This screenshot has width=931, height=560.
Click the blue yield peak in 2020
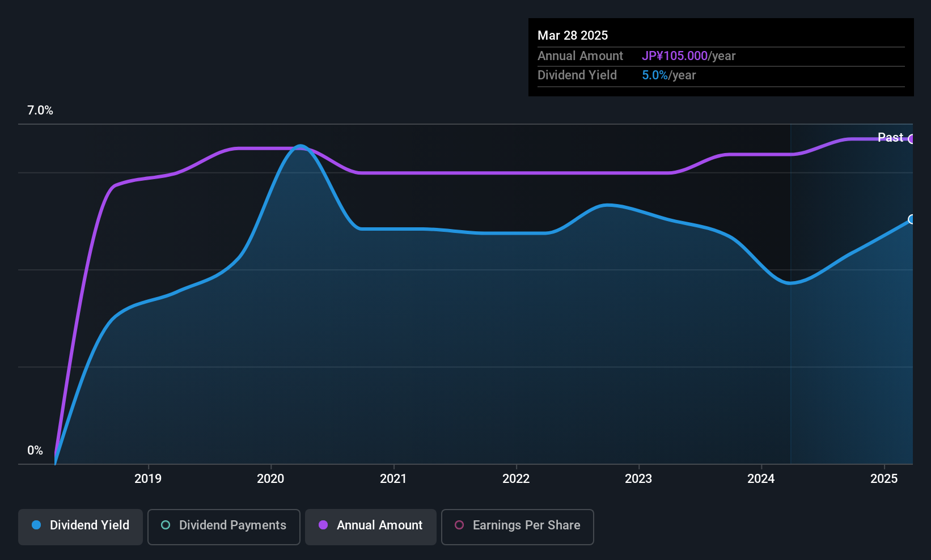(300, 147)
